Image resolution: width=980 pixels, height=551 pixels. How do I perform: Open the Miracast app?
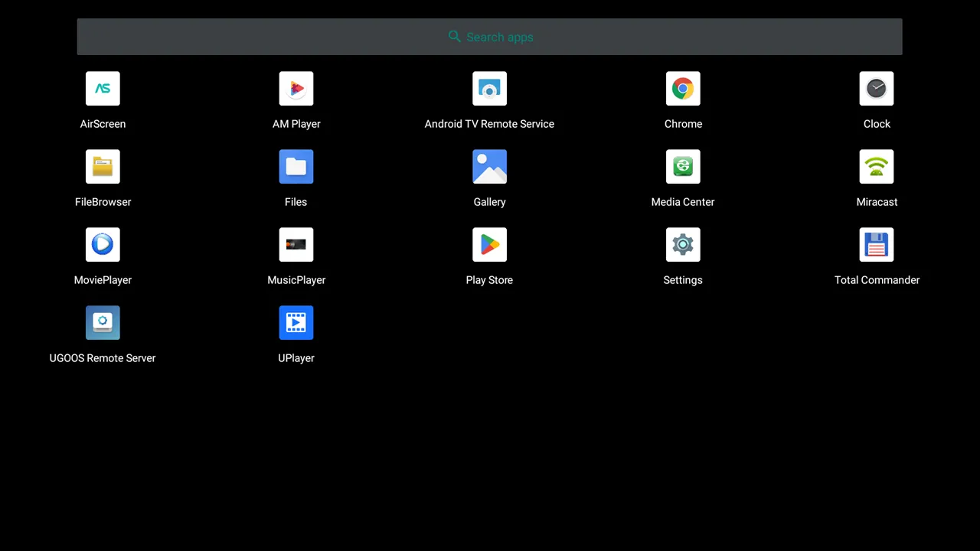[x=877, y=166]
